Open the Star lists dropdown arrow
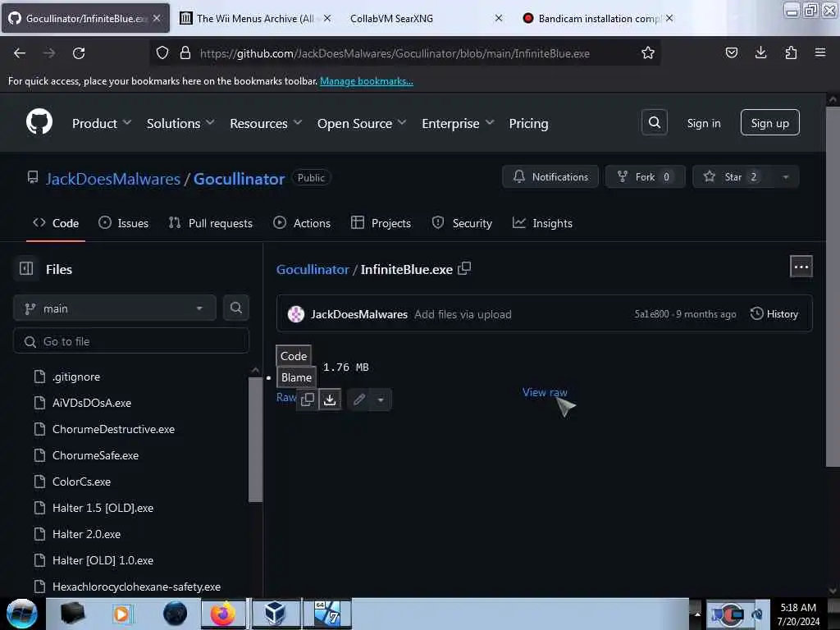The height and width of the screenshot is (630, 840). pos(785,177)
